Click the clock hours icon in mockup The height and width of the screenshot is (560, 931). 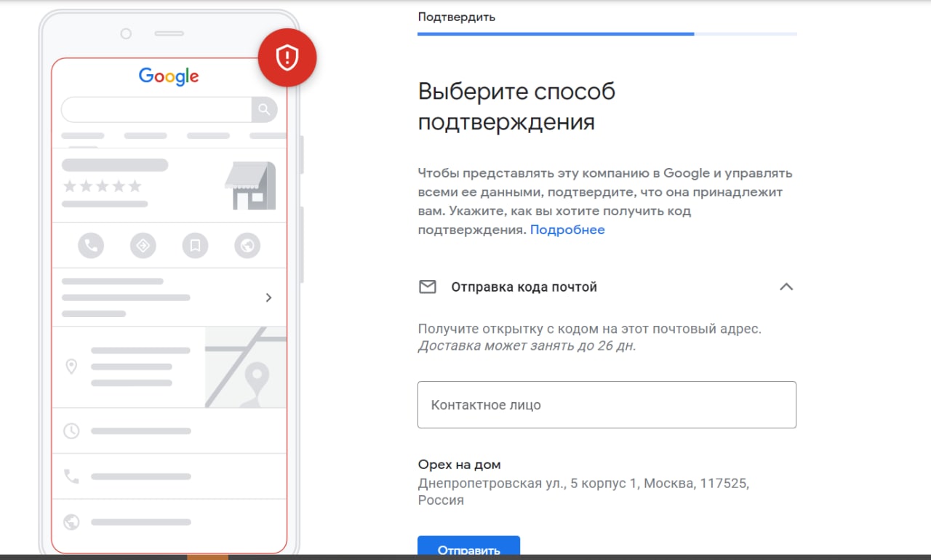(71, 431)
